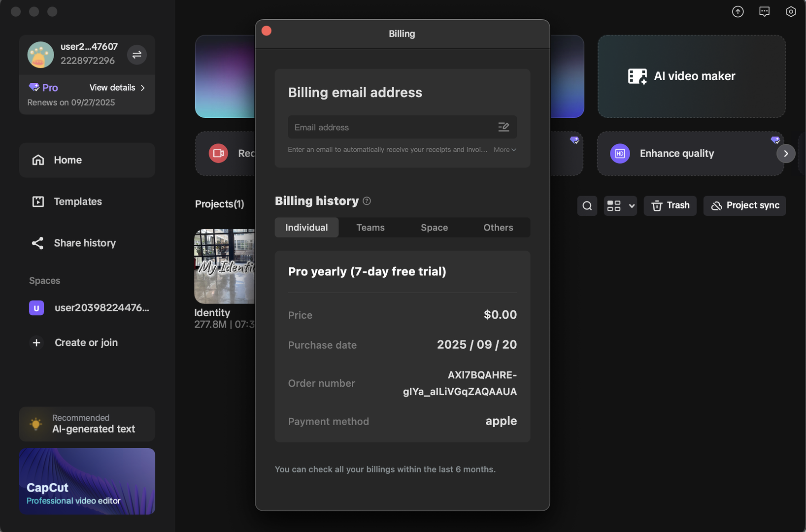Click the user profile avatar

(x=40, y=55)
